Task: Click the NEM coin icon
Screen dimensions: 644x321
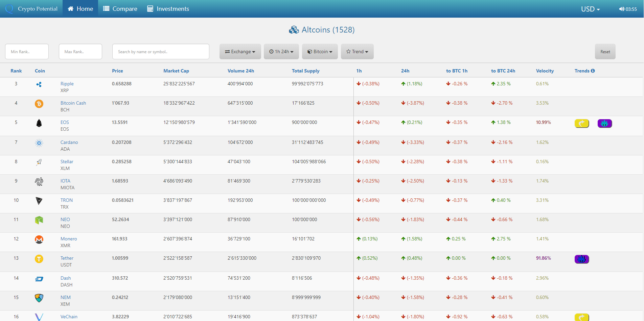Action: click(39, 298)
